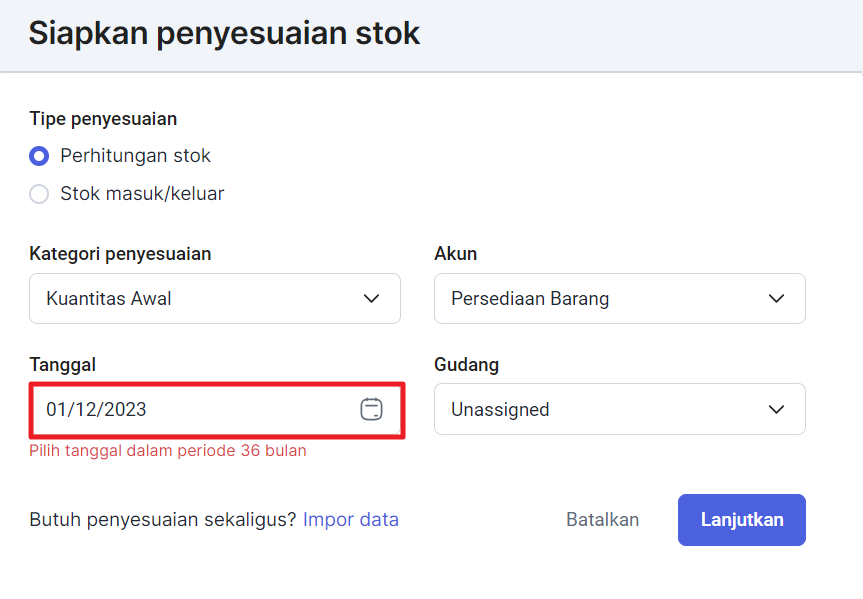Click the chevron arrow beside Kuantitas Awal
863x599 pixels.
(372, 298)
